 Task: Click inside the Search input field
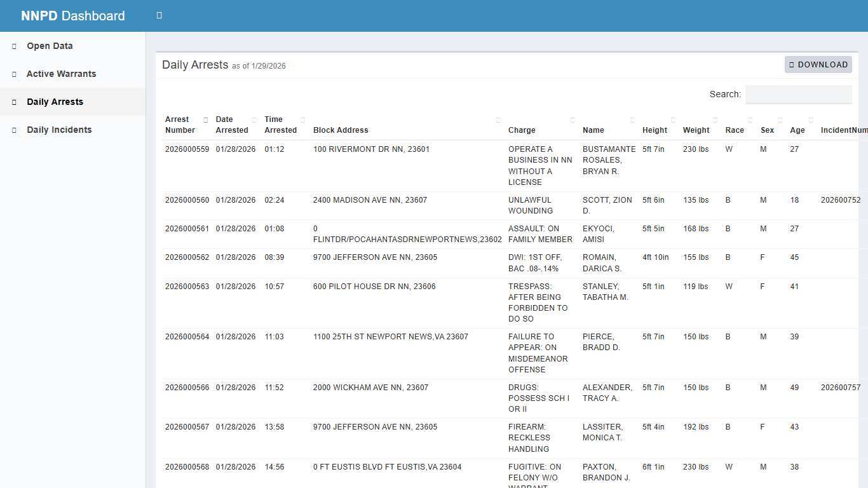[x=798, y=94]
